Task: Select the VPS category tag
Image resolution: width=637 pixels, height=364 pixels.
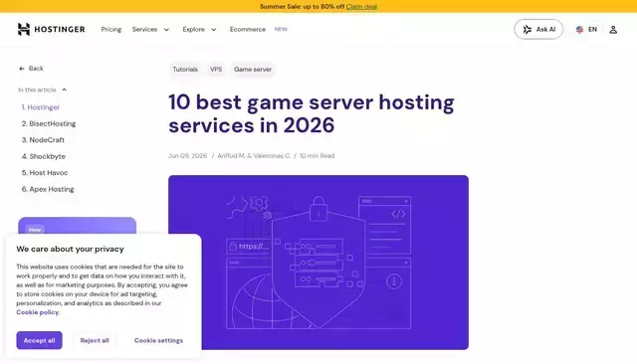Action: 216,70
